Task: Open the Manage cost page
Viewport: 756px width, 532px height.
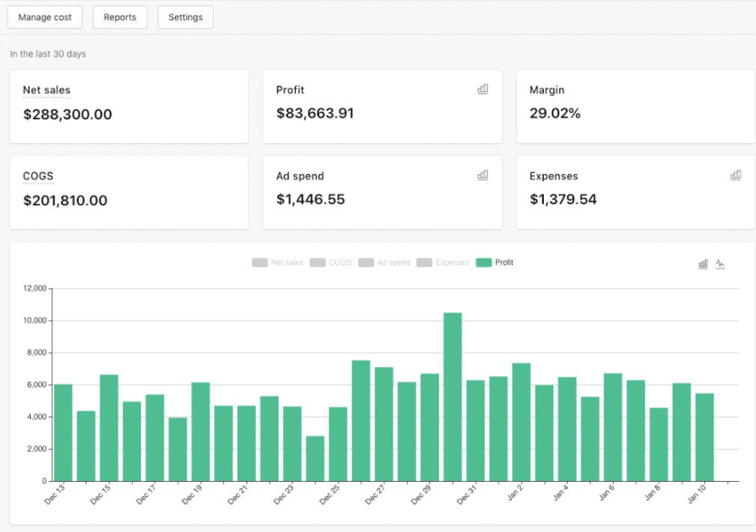Action: click(x=45, y=17)
